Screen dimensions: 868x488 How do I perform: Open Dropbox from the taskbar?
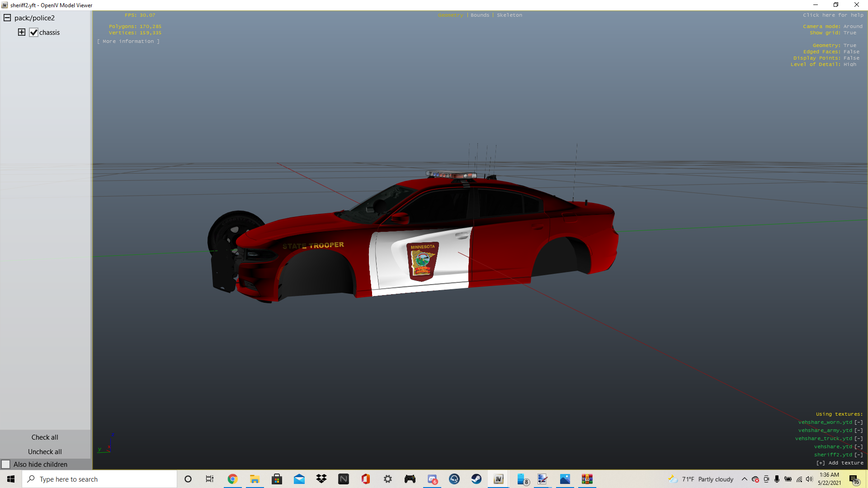pos(321,479)
